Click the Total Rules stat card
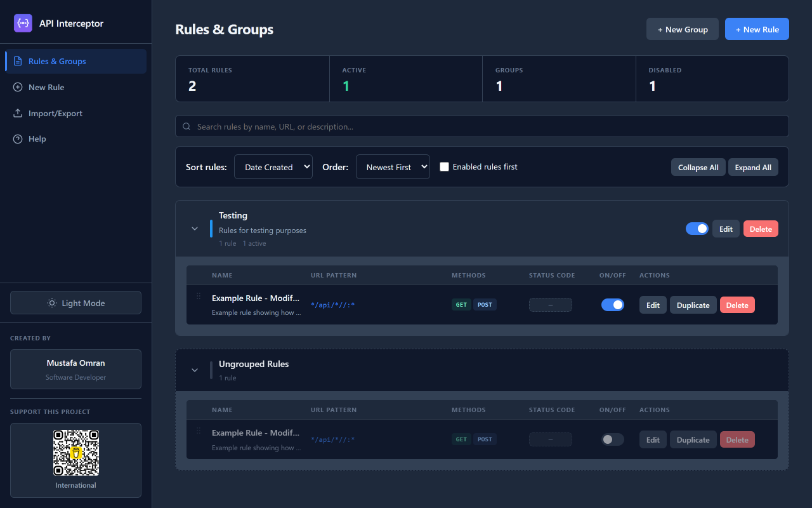The height and width of the screenshot is (508, 812). tap(252, 79)
